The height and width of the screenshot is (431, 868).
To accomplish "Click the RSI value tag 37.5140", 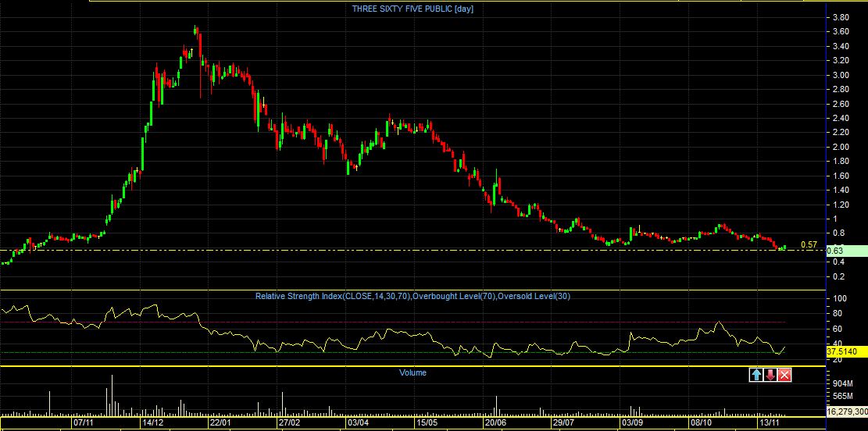I will tap(846, 351).
